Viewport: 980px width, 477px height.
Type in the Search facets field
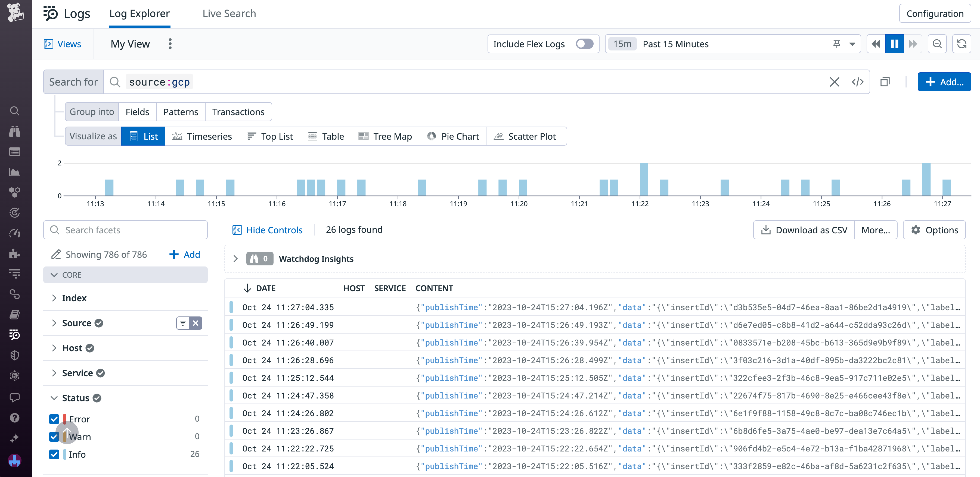click(126, 230)
